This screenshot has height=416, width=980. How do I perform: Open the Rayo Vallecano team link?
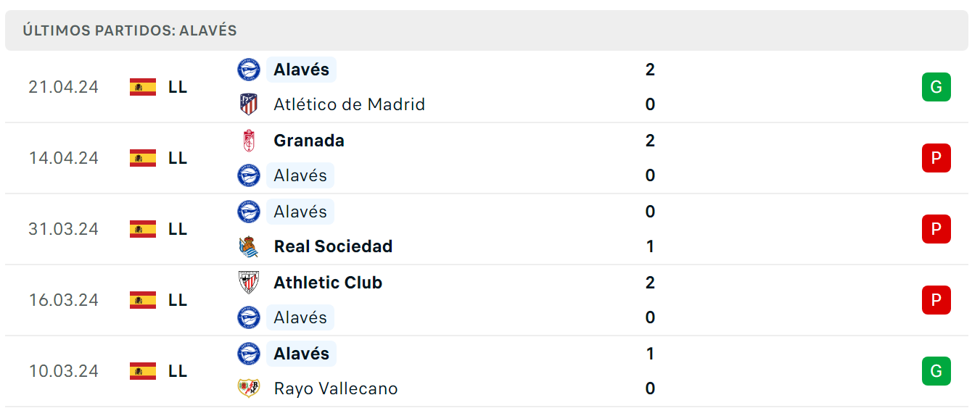tap(336, 388)
